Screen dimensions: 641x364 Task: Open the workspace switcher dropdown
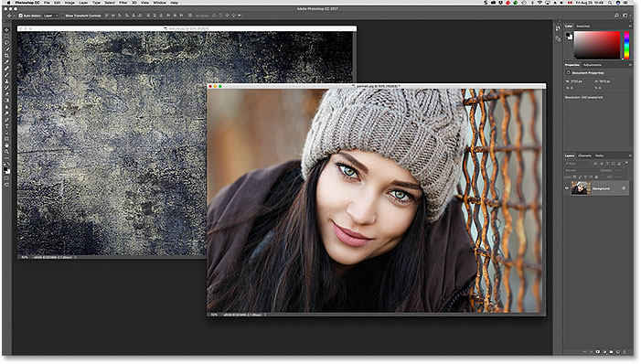click(x=625, y=16)
